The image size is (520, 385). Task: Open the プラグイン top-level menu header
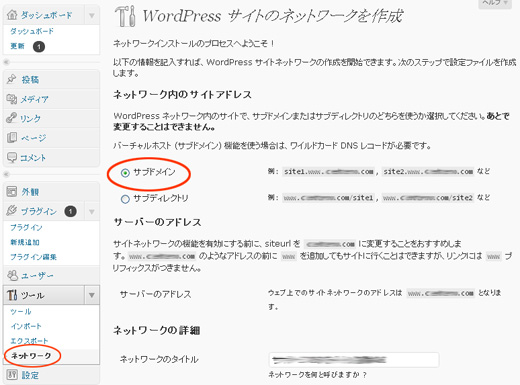pos(38,211)
